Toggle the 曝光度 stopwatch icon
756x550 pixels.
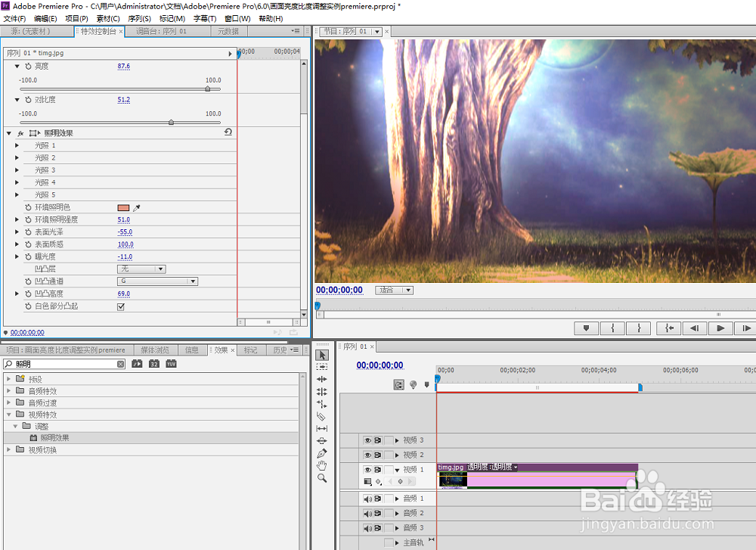pos(28,256)
